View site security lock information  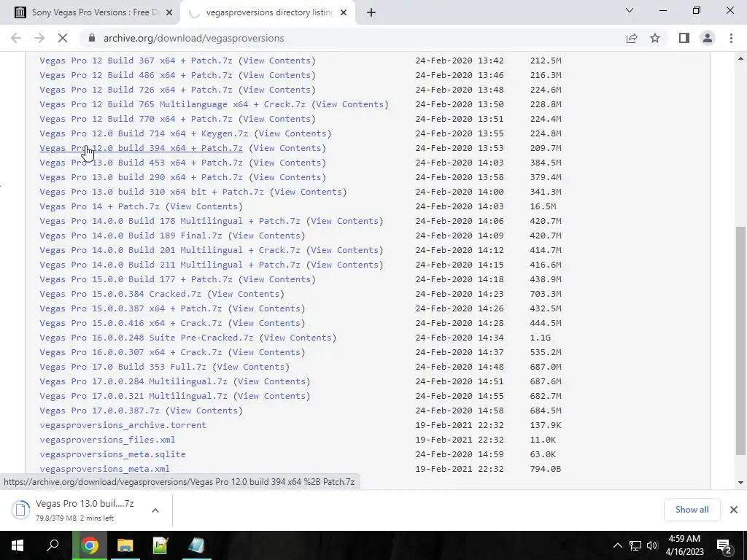(92, 38)
